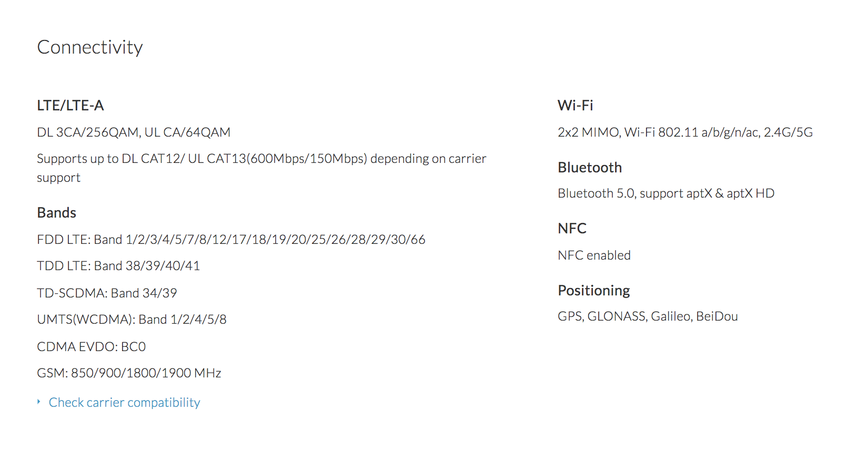868x451 pixels.
Task: Click the NFC heading
Action: pos(572,229)
